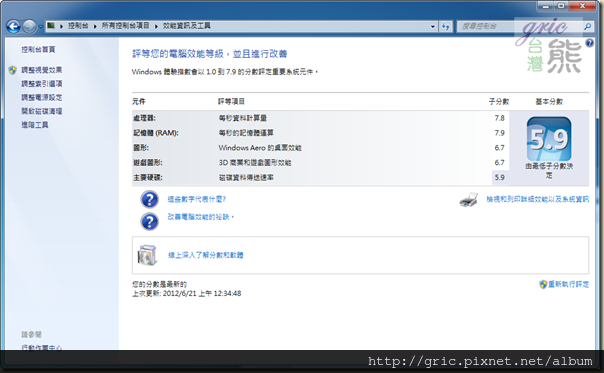604x373 pixels.
Task: Click the processor subscore 7.8
Action: (500, 118)
